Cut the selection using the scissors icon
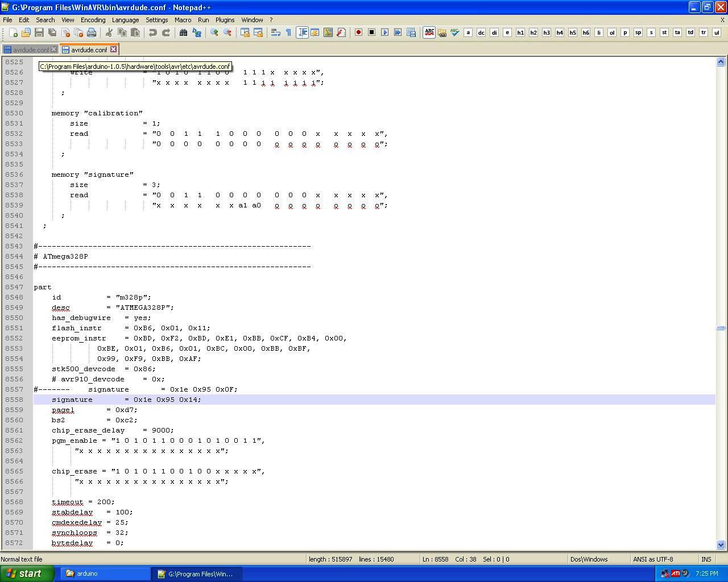 pyautogui.click(x=109, y=32)
